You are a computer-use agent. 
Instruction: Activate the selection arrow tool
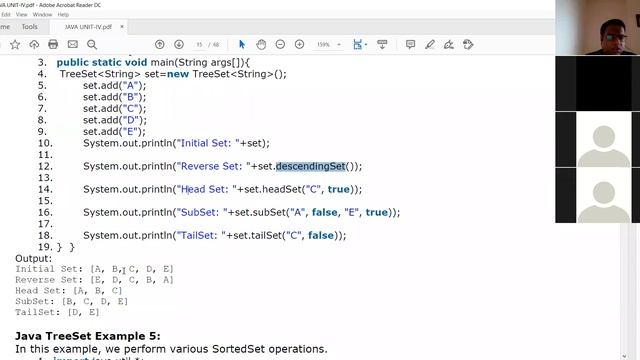click(242, 44)
